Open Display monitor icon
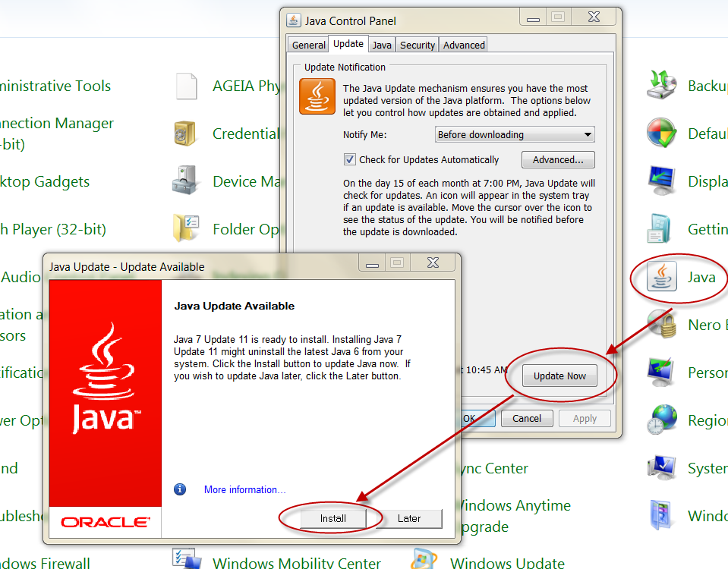 [x=662, y=181]
